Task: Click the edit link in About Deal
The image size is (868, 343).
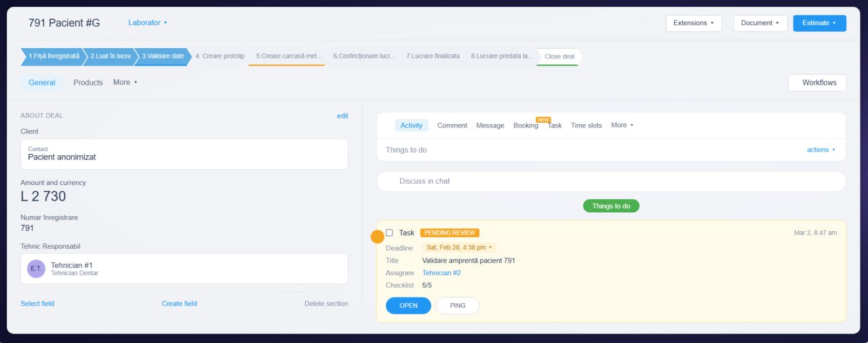Action: [x=342, y=115]
